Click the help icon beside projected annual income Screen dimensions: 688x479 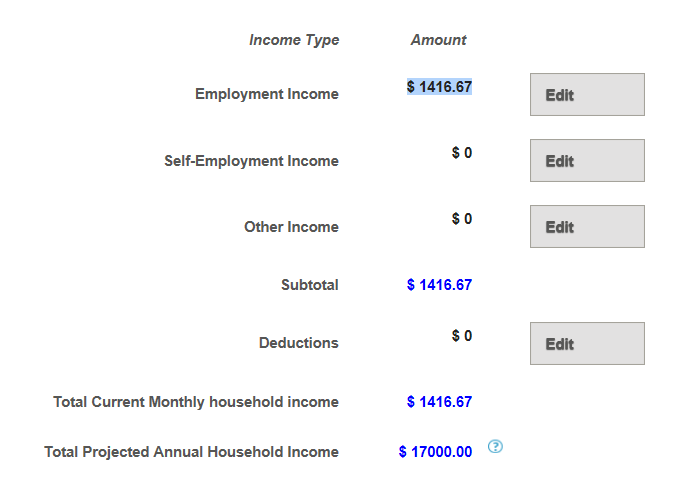[x=495, y=446]
